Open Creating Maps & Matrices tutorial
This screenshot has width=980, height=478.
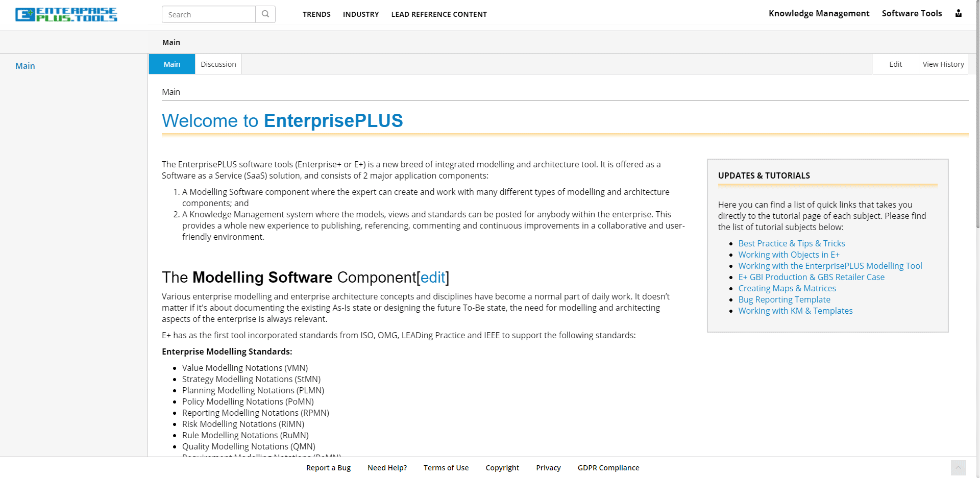787,288
